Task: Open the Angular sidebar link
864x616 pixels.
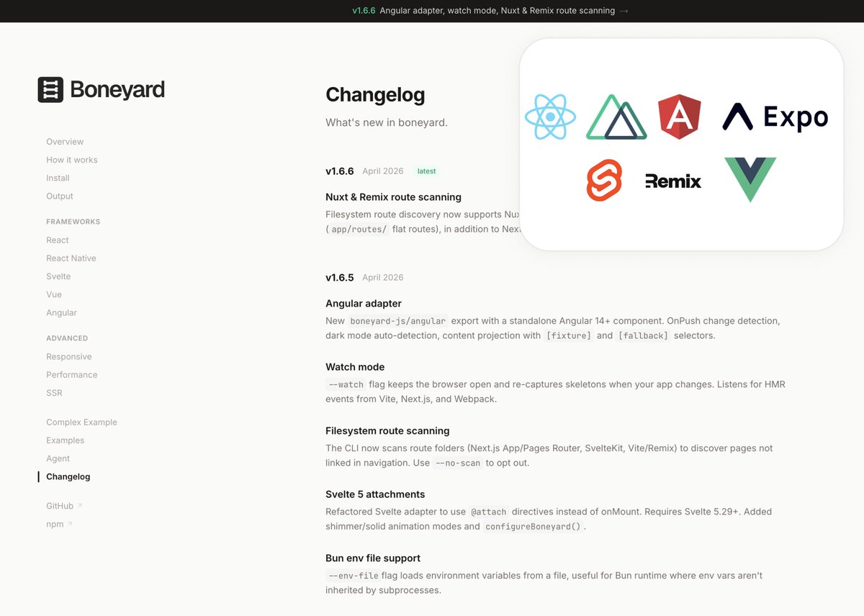Action: coord(61,312)
